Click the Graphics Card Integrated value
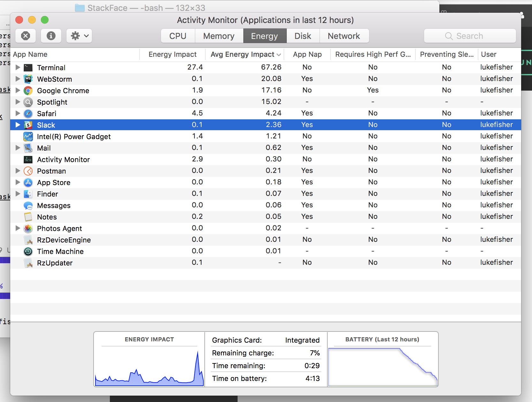Screen dimensions: 532x402 [x=302, y=340]
